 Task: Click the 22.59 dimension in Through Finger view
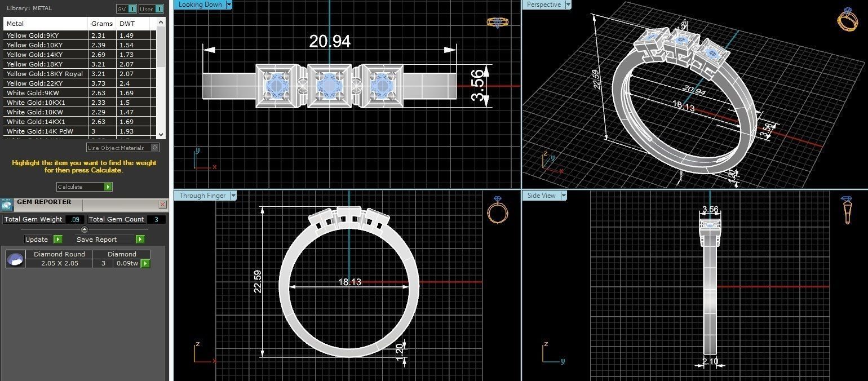coord(258,281)
